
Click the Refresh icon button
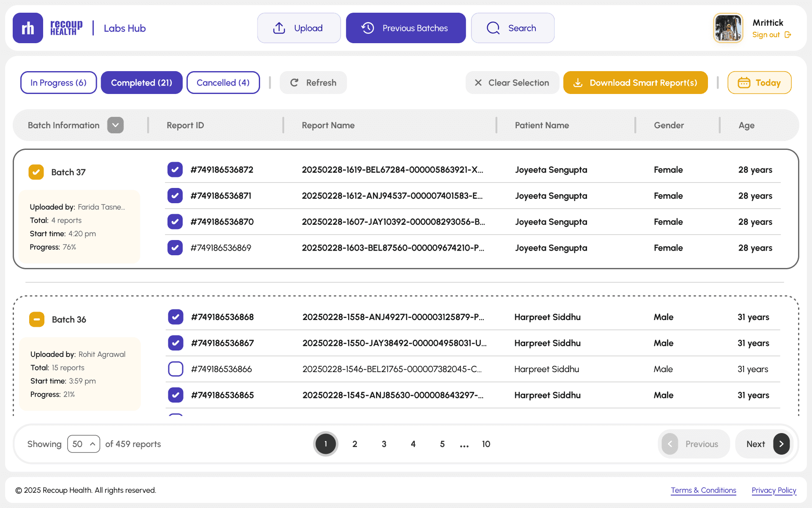pos(295,83)
